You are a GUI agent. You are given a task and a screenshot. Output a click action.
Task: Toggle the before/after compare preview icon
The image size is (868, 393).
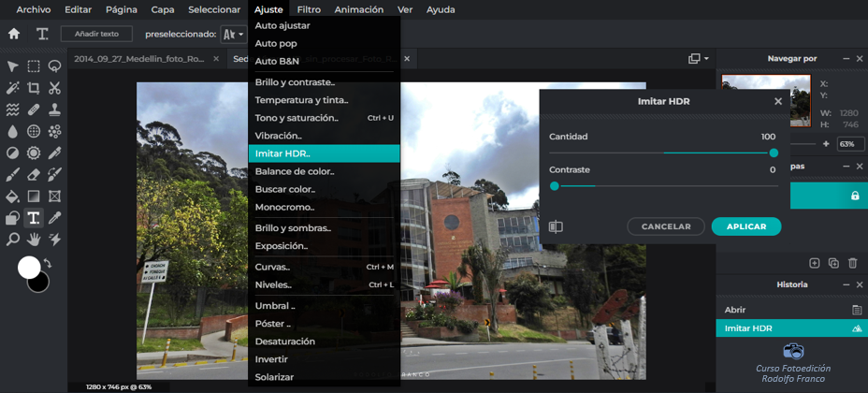[556, 226]
